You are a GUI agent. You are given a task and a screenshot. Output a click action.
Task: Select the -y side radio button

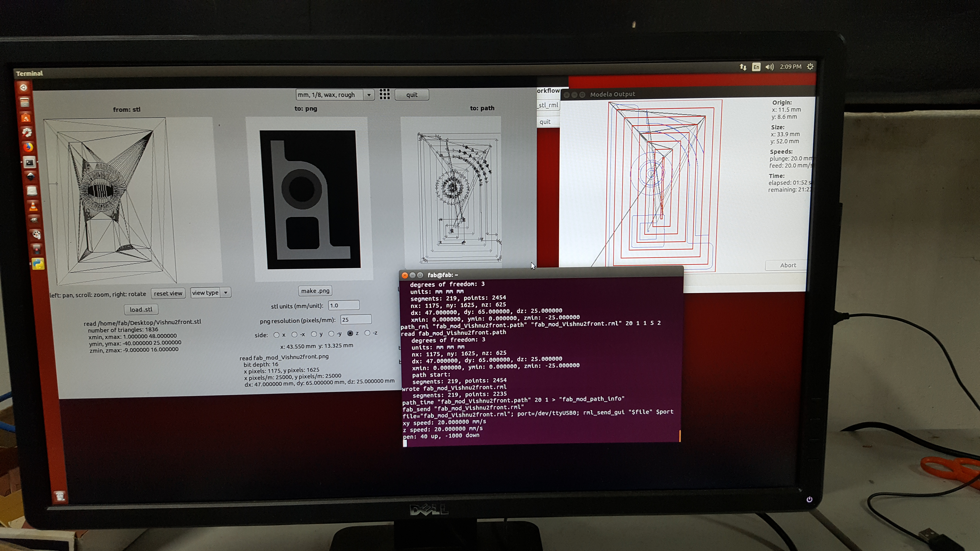click(x=331, y=334)
